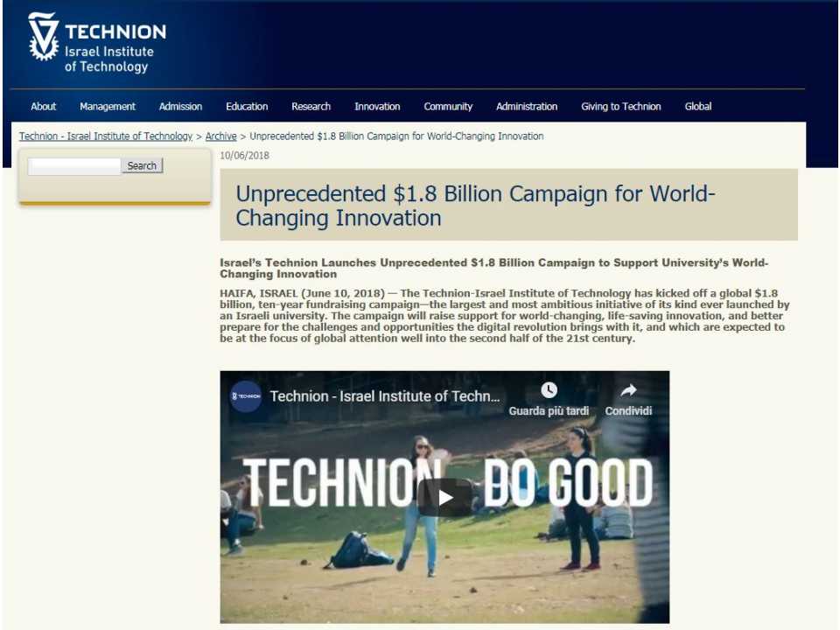Click the Technion breadcrumb home link
This screenshot has width=840, height=630.
(x=105, y=136)
